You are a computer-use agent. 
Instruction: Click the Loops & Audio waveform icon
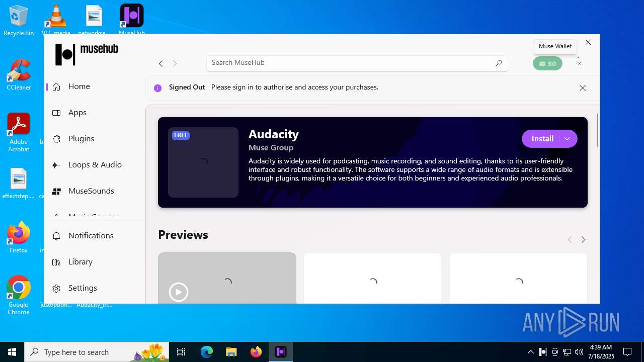click(56, 165)
